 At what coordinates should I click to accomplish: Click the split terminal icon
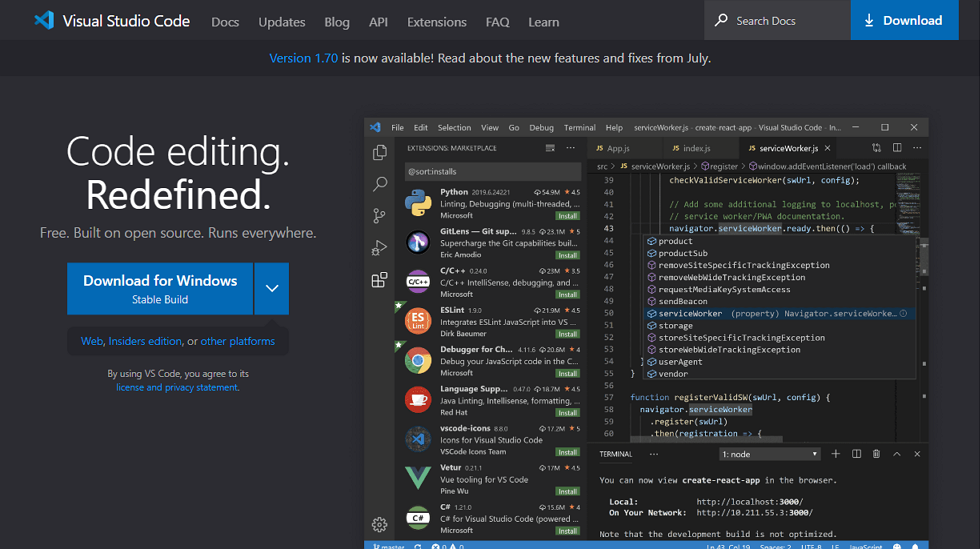(x=856, y=454)
